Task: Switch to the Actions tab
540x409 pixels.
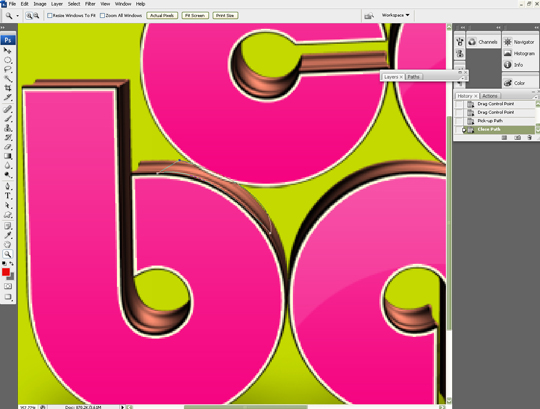Action: (x=489, y=96)
